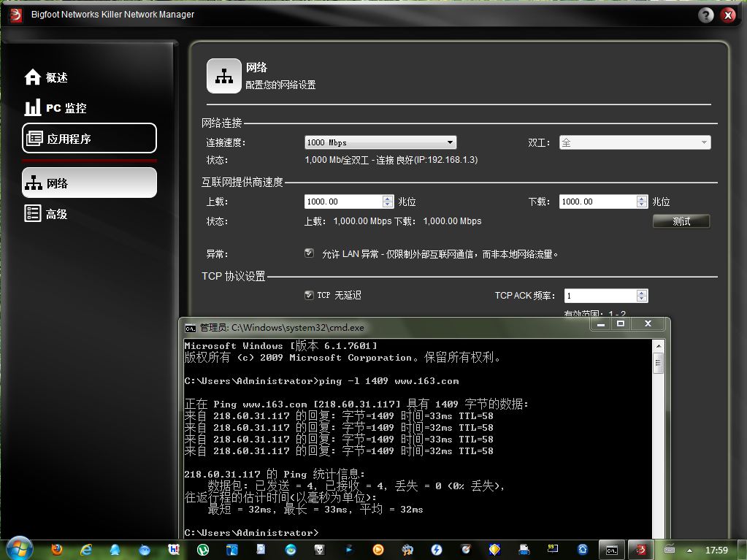Maximize the cmd.exe window
747x560 pixels.
coord(620,324)
